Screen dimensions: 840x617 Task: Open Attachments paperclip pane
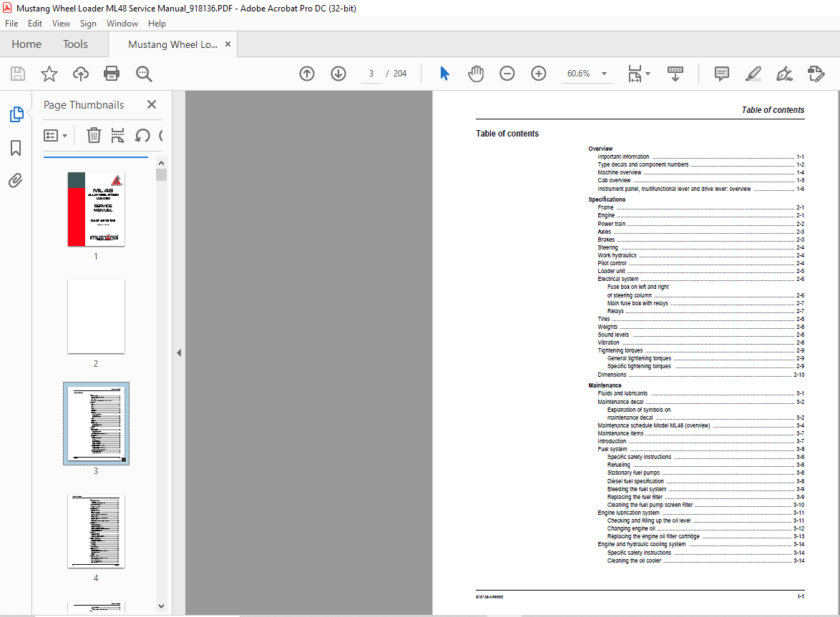(x=16, y=181)
